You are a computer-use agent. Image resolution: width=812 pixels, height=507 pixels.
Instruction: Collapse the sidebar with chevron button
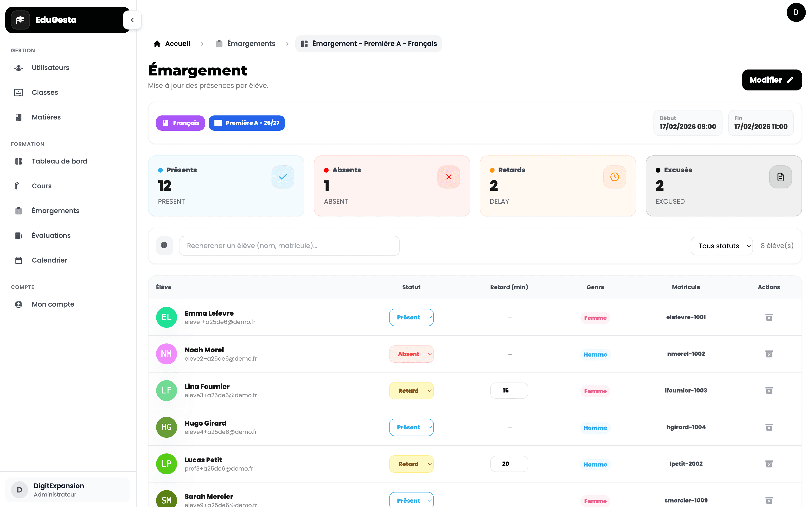coord(132,20)
